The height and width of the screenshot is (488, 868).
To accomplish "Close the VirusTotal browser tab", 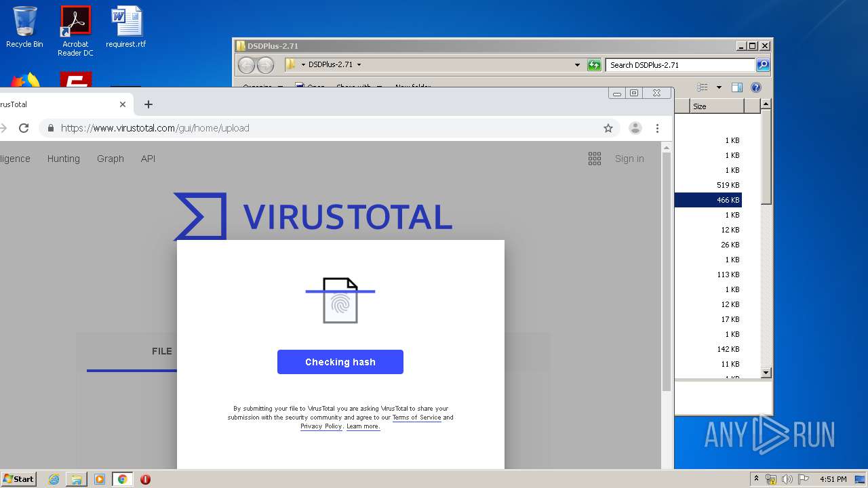I will click(123, 104).
